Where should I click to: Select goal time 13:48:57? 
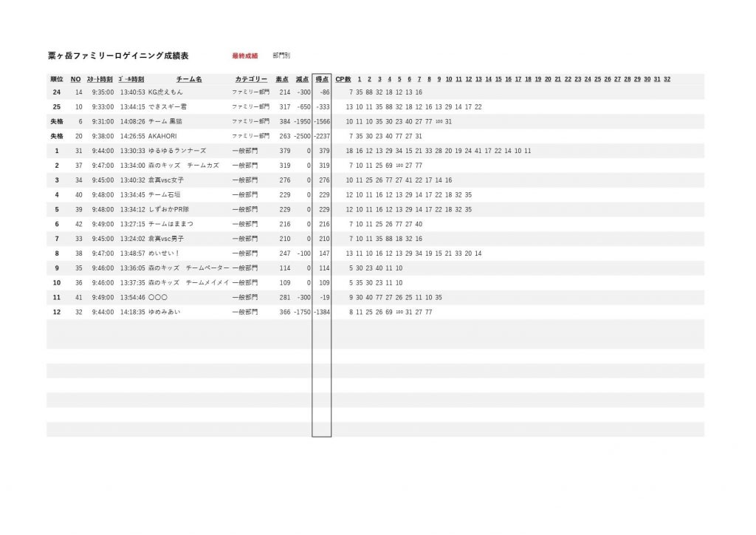pos(133,253)
